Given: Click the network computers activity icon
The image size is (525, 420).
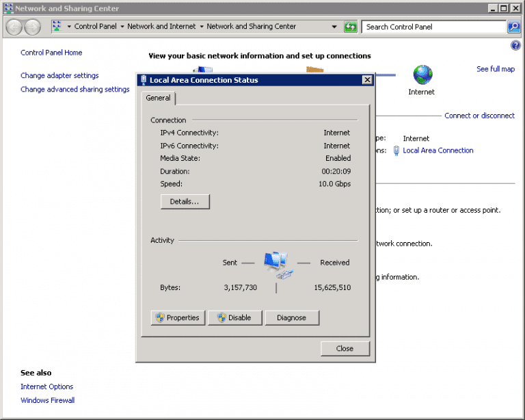Looking at the screenshot, I should (276, 264).
